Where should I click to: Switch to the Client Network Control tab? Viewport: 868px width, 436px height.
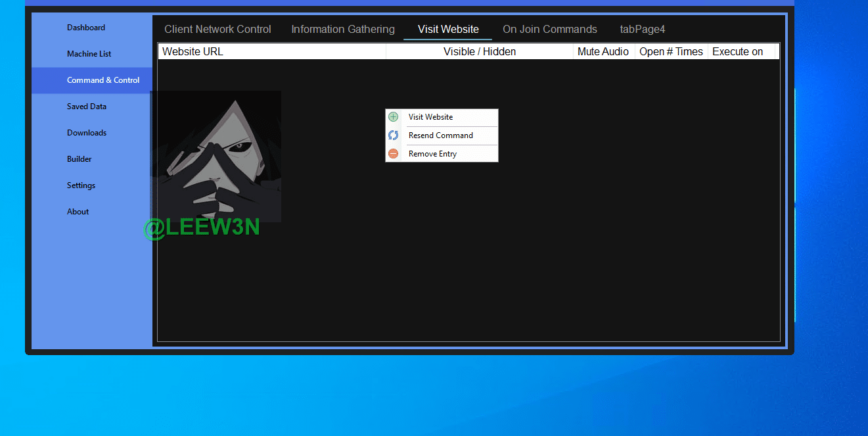pos(217,29)
